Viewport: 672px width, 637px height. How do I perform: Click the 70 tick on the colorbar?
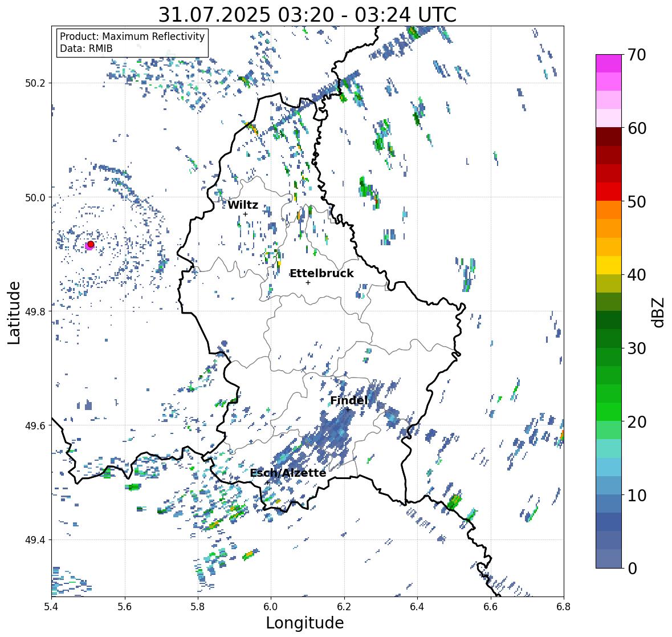637,55
